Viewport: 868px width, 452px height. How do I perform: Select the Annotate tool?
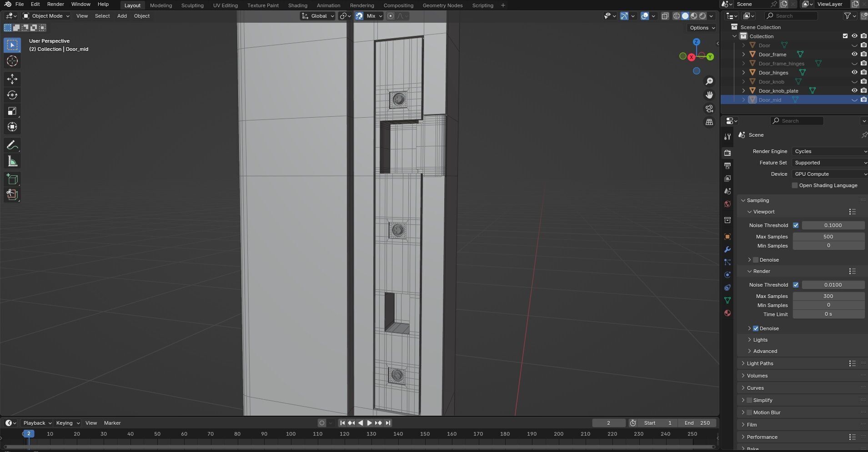pos(12,145)
